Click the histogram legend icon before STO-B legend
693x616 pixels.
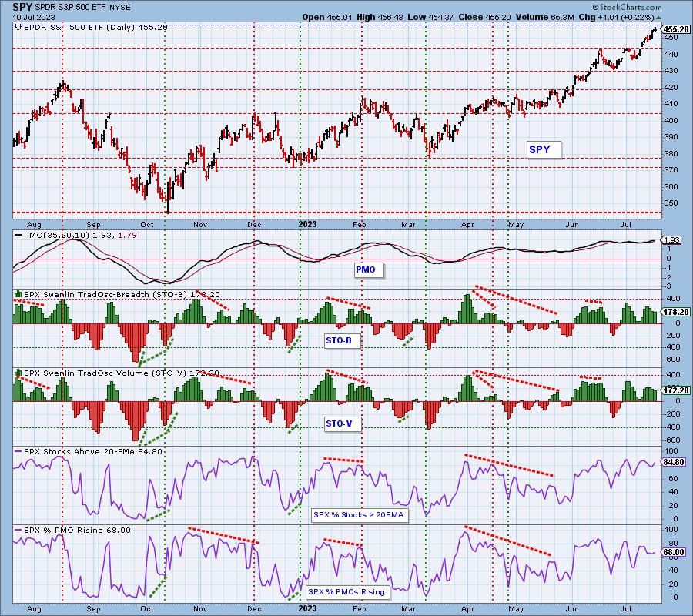click(18, 294)
